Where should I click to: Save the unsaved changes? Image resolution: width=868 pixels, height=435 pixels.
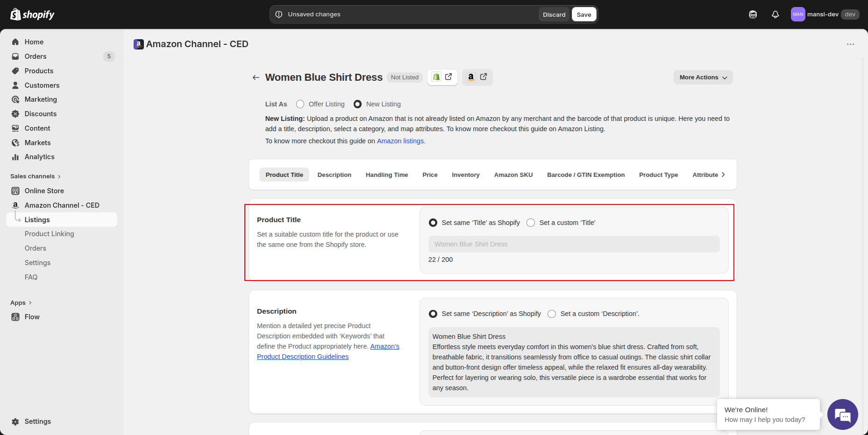[x=584, y=14]
